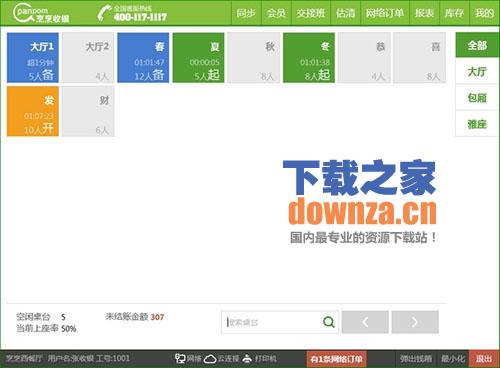Go to previous page of tables
The width and height of the screenshot is (500, 368).
[x=365, y=322]
